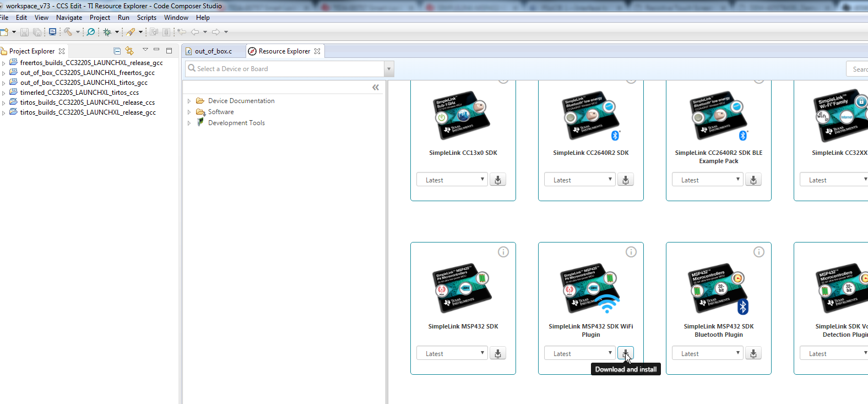Open version dropdown for CC2640R2 BLE Example Pack
The width and height of the screenshot is (868, 404).
[x=708, y=180]
